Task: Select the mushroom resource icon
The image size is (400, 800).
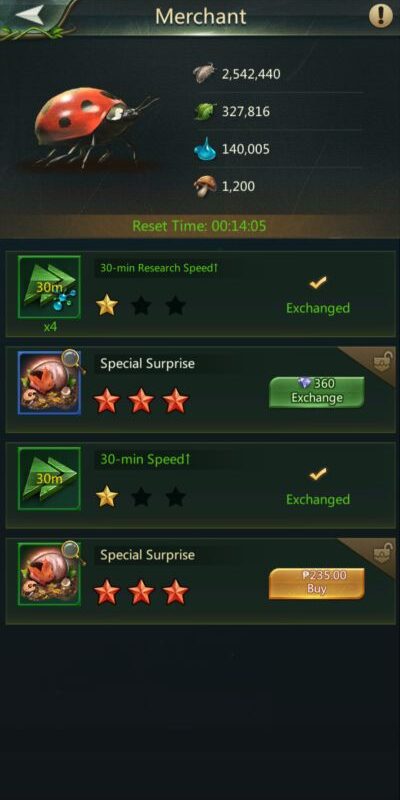Action: 205,186
